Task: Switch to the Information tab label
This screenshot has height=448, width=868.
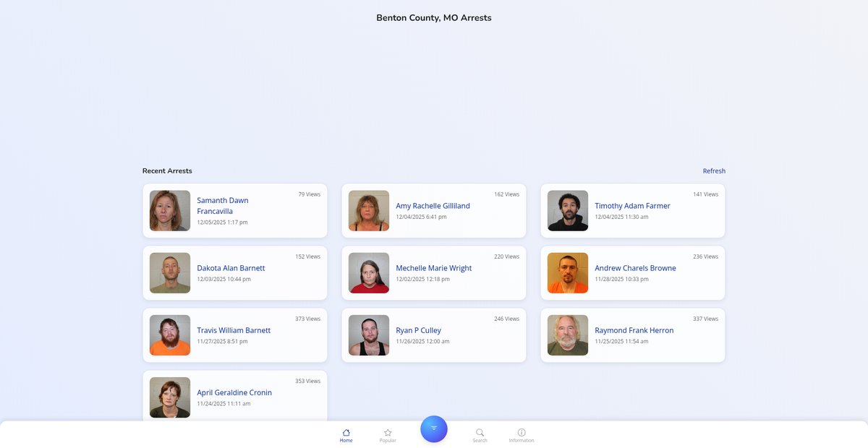Action: coord(522,441)
